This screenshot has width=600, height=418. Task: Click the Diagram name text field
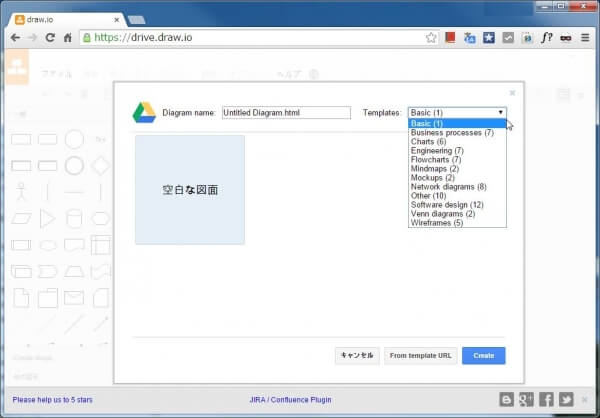tap(285, 113)
